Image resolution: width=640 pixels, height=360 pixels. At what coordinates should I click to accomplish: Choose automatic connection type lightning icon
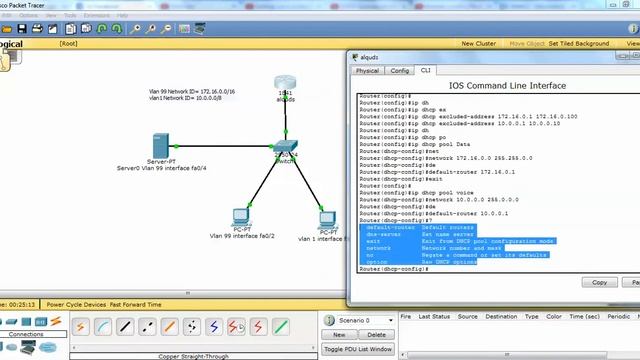[81, 327]
